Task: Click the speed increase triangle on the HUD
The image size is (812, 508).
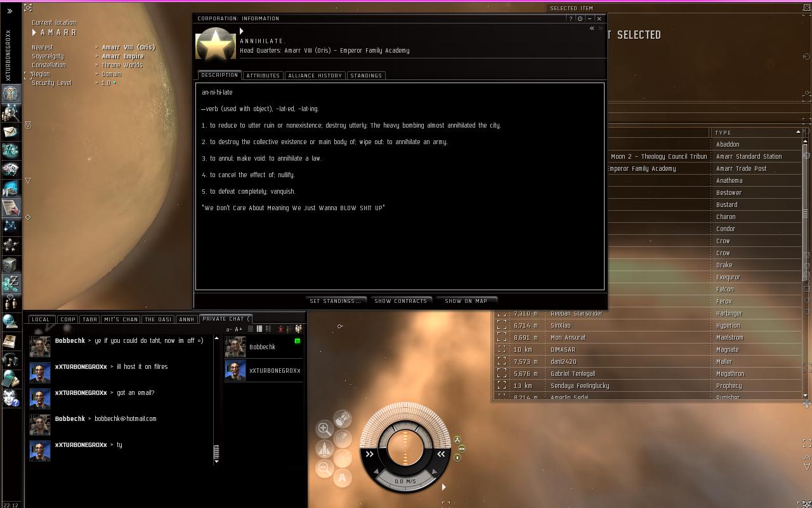Action: [435, 472]
